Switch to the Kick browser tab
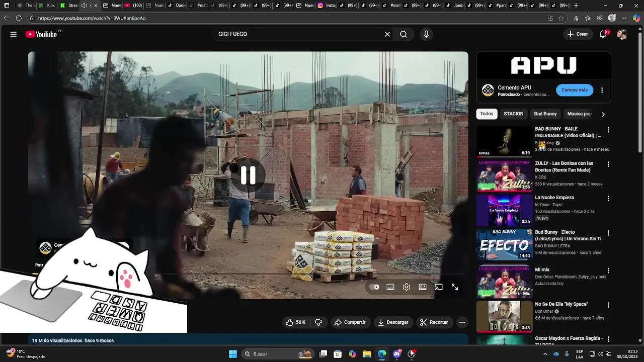Image resolution: width=644 pixels, height=362 pixels. click(48, 6)
